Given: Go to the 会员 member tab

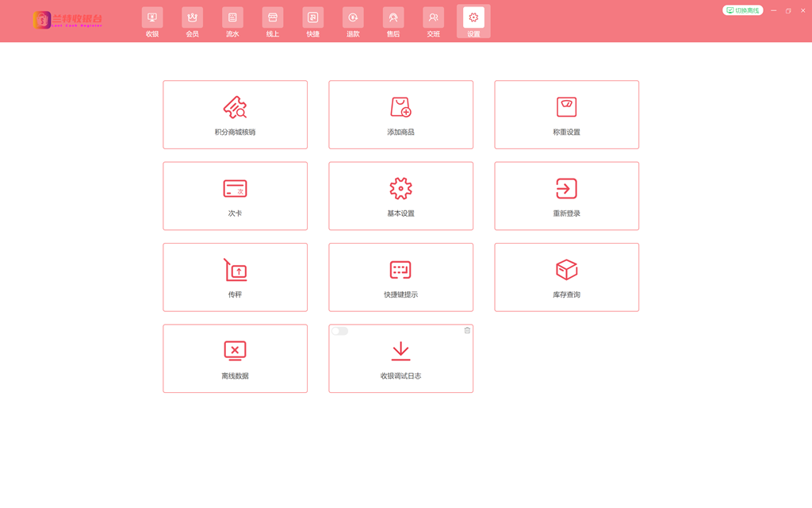Looking at the screenshot, I should pos(192,22).
